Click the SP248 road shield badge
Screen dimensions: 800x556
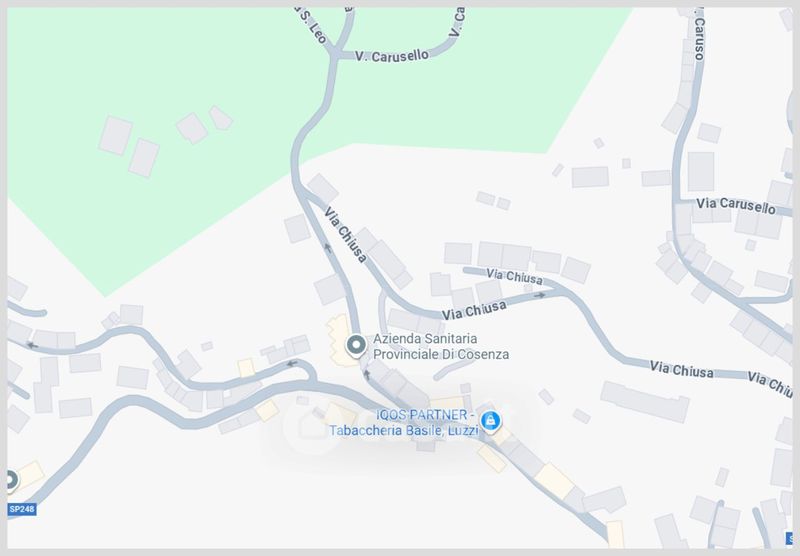(x=21, y=509)
